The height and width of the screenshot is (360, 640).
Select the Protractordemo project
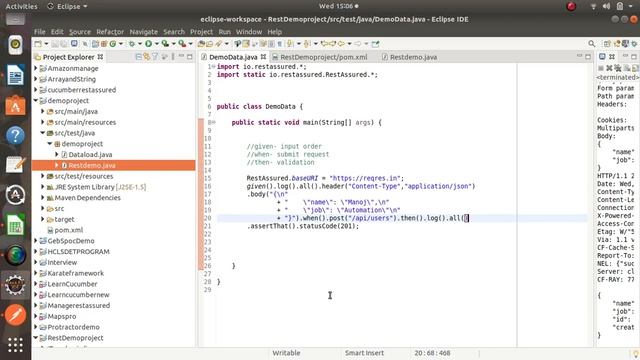coord(73,327)
